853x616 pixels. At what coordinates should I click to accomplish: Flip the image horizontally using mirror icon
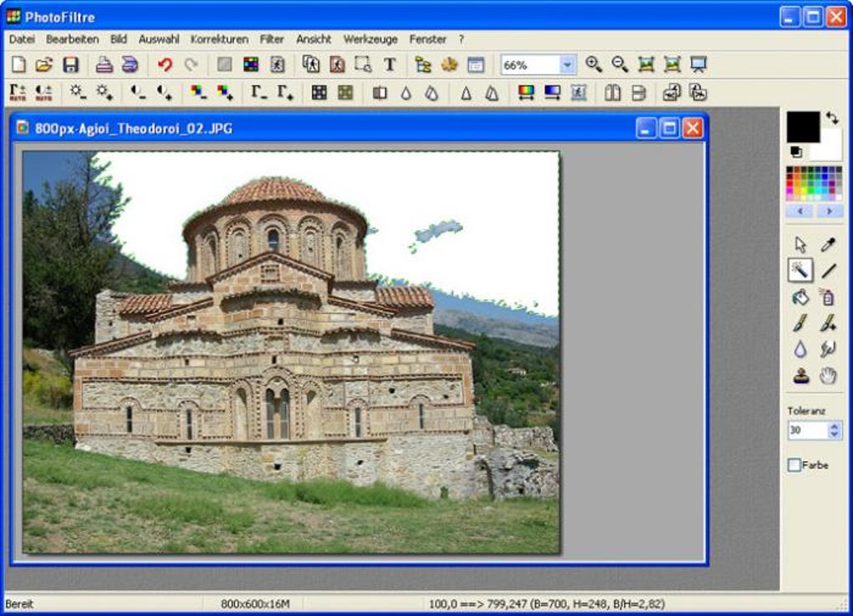(612, 93)
